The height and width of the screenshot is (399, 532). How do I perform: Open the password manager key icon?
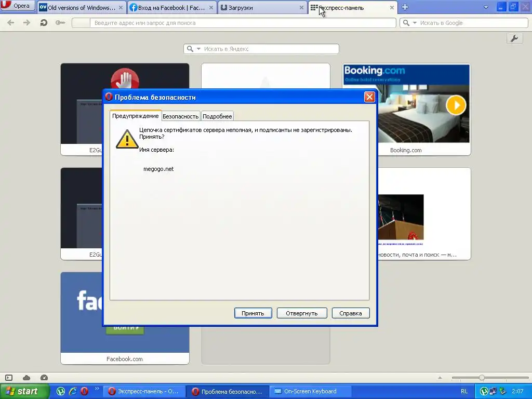[x=60, y=23]
